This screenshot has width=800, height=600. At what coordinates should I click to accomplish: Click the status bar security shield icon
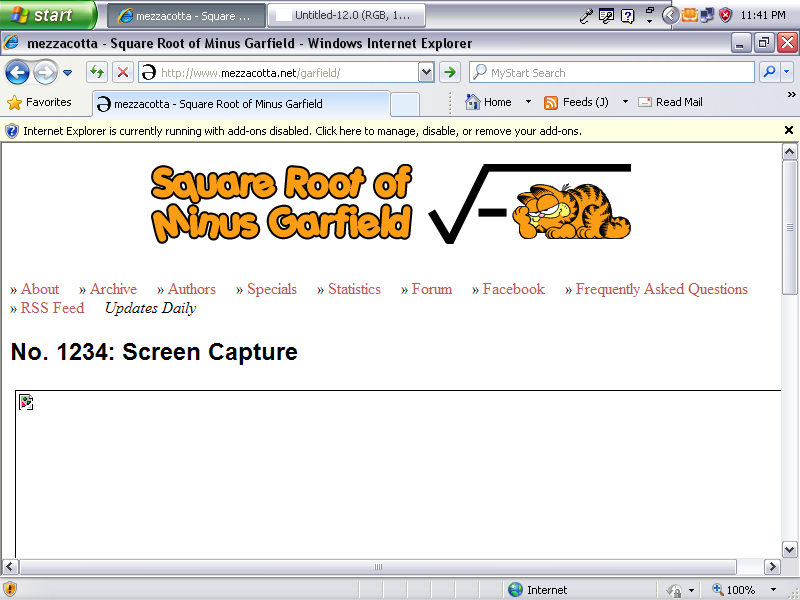pyautogui.click(x=10, y=589)
